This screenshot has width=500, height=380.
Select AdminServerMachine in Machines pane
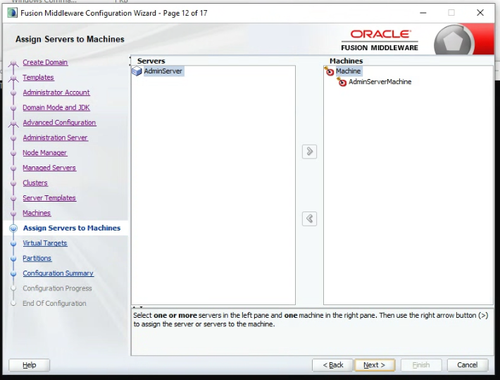pos(380,82)
